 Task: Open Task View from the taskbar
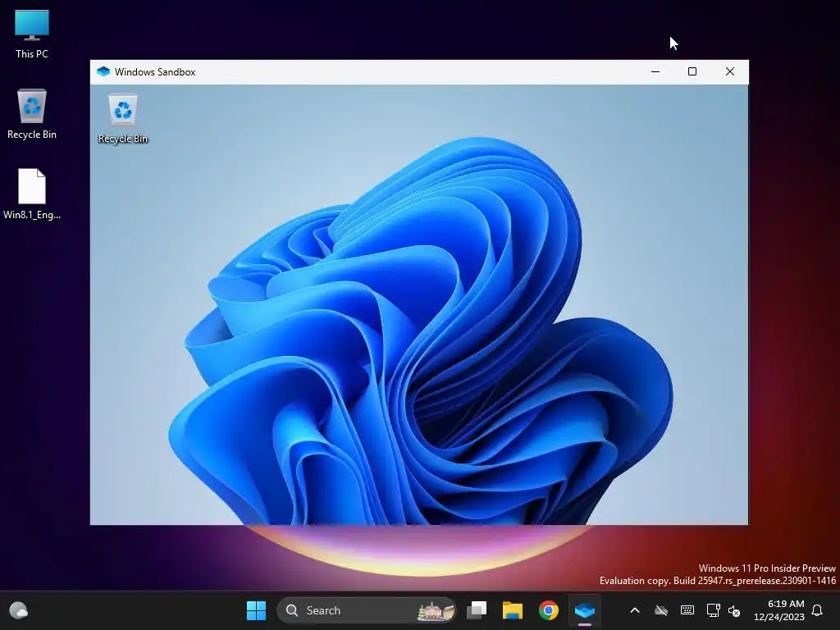477,610
